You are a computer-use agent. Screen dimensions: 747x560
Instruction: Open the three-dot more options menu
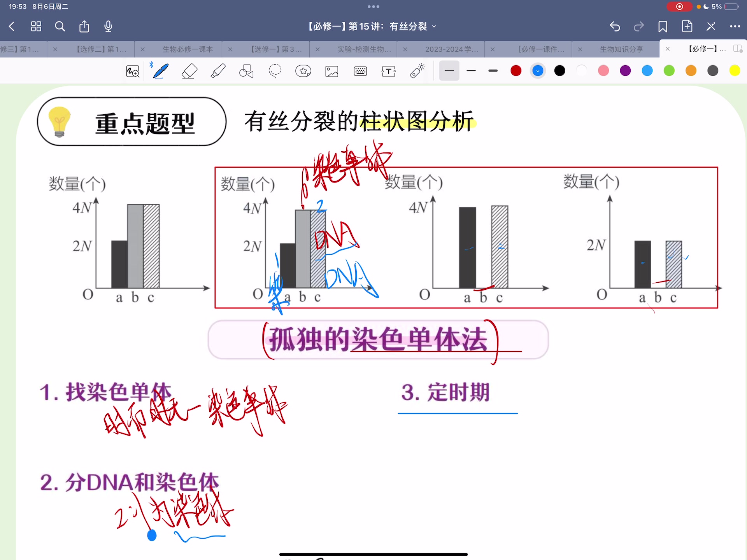[735, 26]
